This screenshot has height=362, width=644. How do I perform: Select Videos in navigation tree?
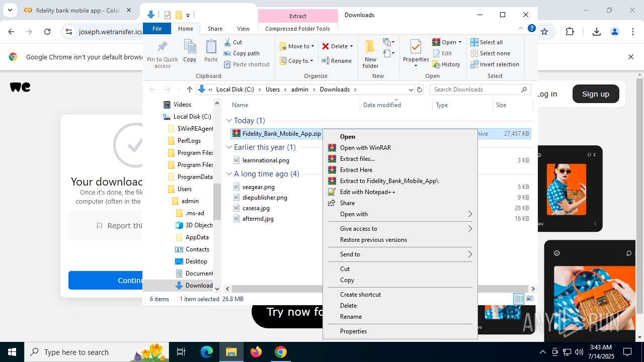182,105
